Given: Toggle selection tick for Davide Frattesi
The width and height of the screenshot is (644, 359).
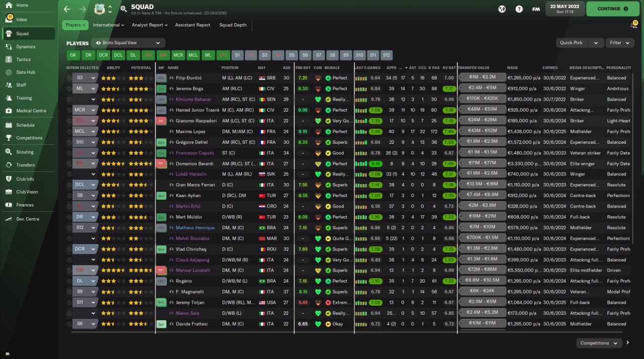Looking at the screenshot, I should pyautogui.click(x=69, y=324).
